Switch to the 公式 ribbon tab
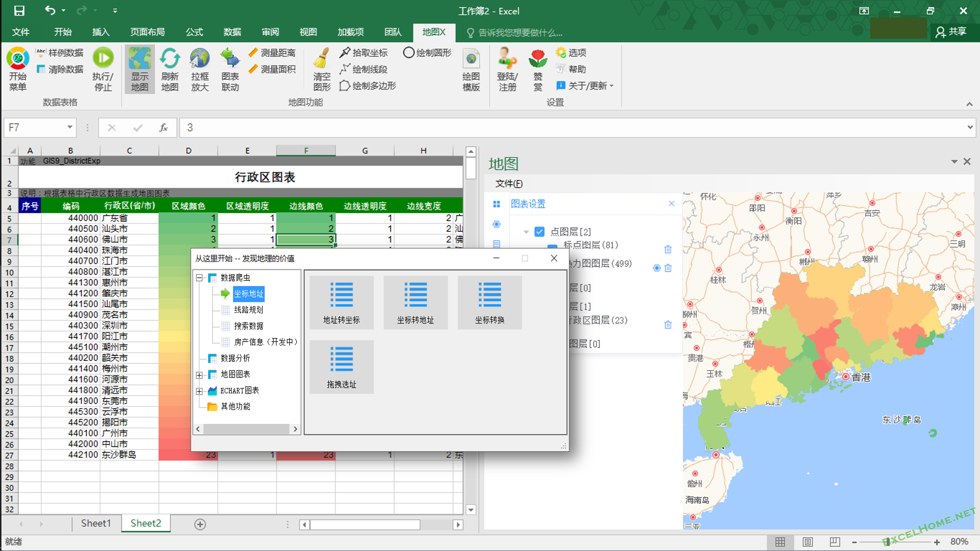The image size is (980, 551). [194, 32]
